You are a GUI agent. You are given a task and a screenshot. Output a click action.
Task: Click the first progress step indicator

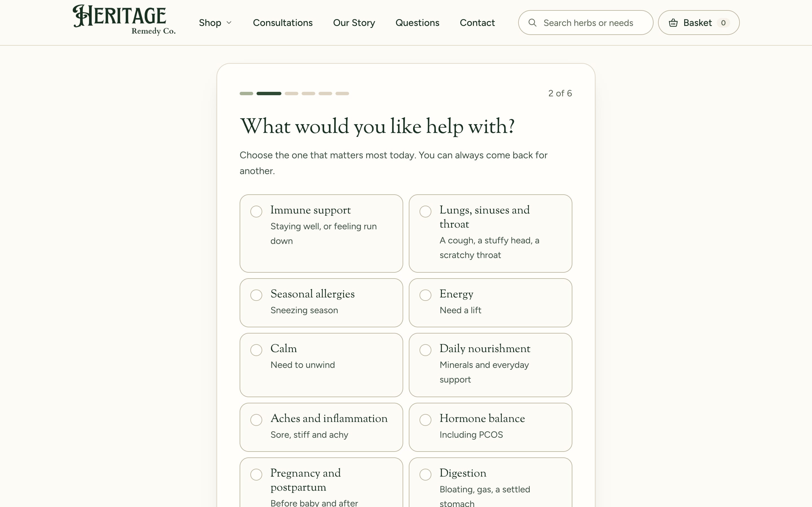246,94
